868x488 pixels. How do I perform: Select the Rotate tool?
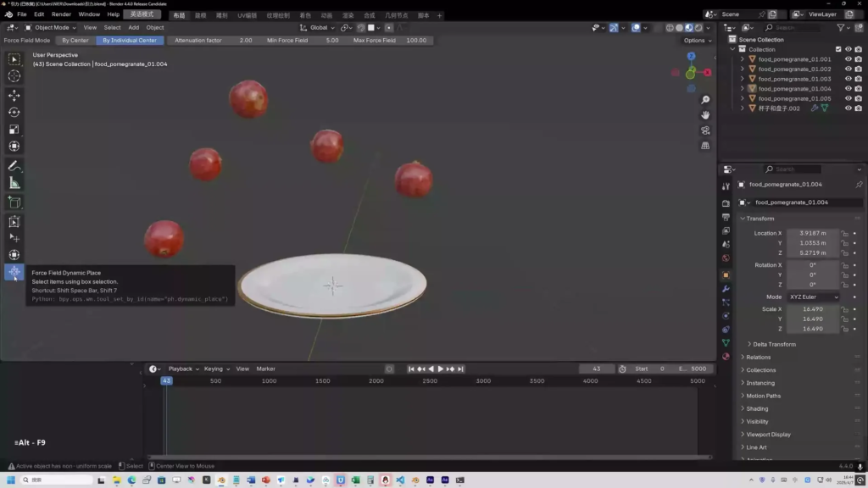pyautogui.click(x=14, y=113)
